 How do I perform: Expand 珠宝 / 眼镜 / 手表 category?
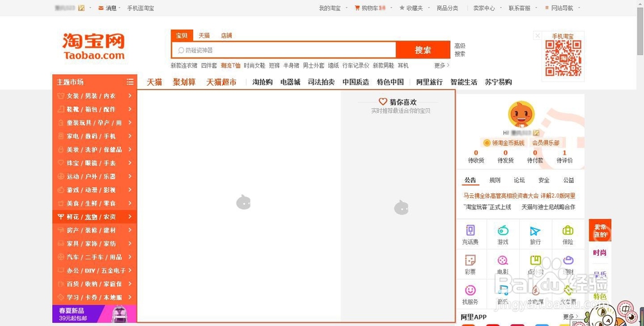pyautogui.click(x=95, y=163)
